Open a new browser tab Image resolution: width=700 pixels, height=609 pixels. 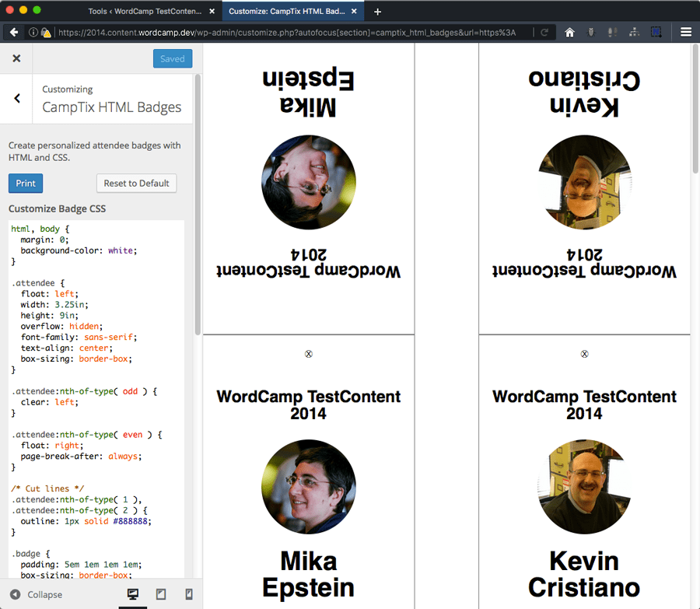pos(377,12)
